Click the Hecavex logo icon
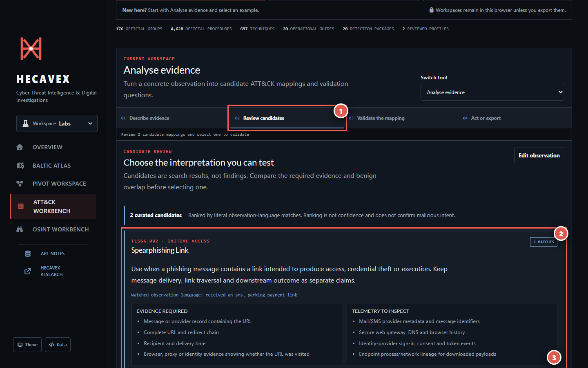This screenshot has width=588, height=368. [31, 49]
